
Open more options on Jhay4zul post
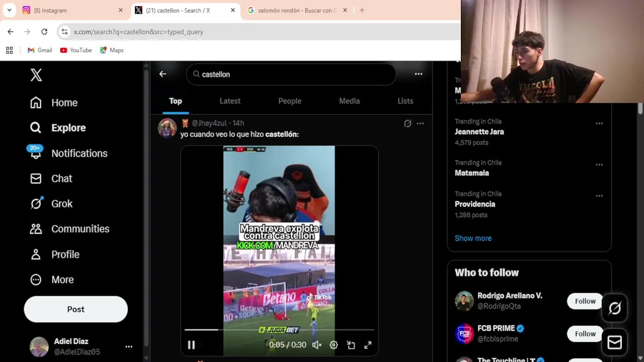click(x=420, y=123)
